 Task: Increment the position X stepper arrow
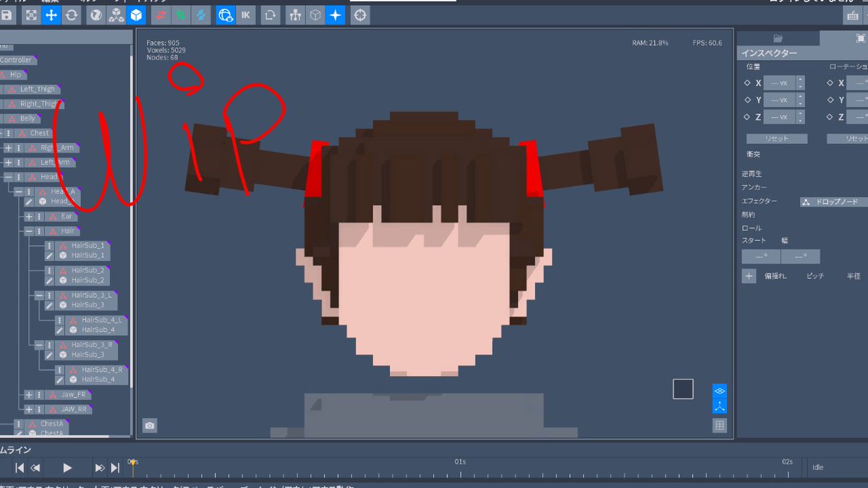[x=800, y=80]
